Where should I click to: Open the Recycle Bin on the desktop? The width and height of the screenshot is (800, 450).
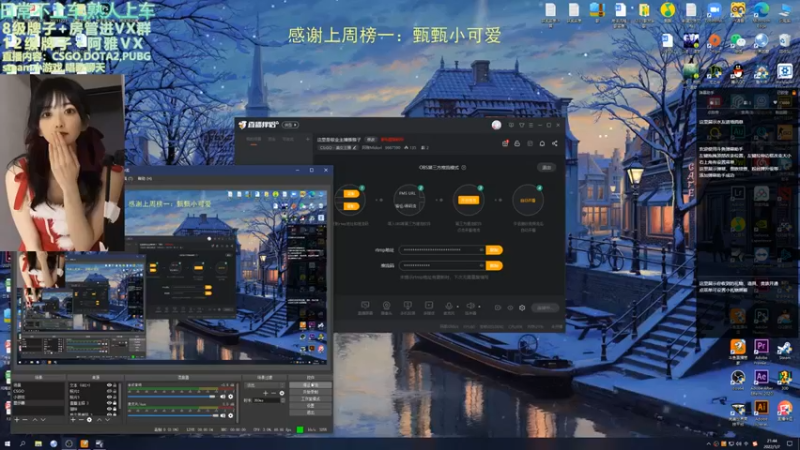pyautogui.click(x=785, y=42)
